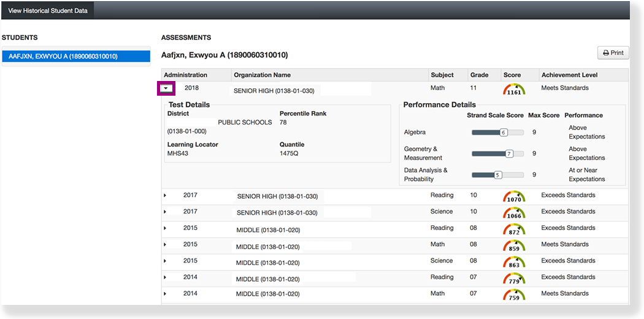Click the 779 Reading score gauge
Image resolution: width=644 pixels, height=319 pixels.
click(x=514, y=279)
